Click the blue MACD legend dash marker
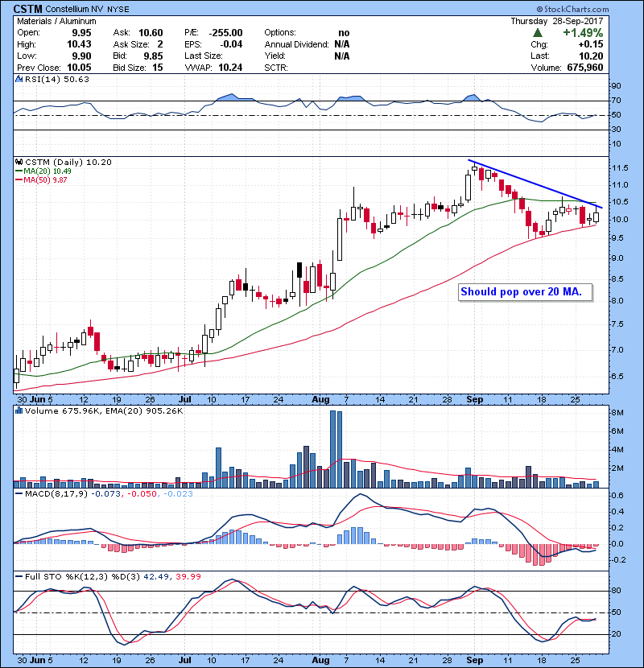This screenshot has height=668, width=644. (x=19, y=494)
